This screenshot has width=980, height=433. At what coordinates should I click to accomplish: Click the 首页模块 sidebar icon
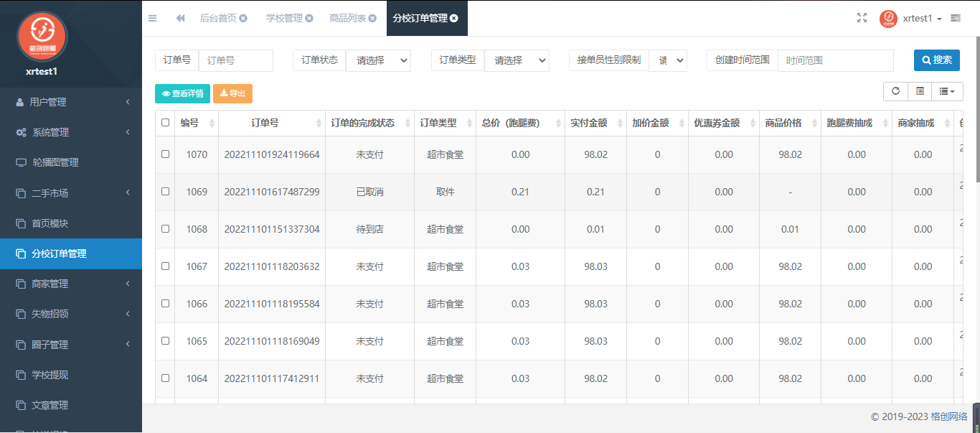pos(21,223)
